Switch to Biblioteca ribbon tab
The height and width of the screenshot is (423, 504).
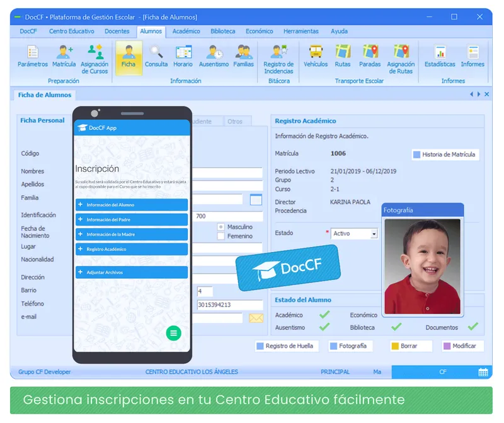pos(223,31)
